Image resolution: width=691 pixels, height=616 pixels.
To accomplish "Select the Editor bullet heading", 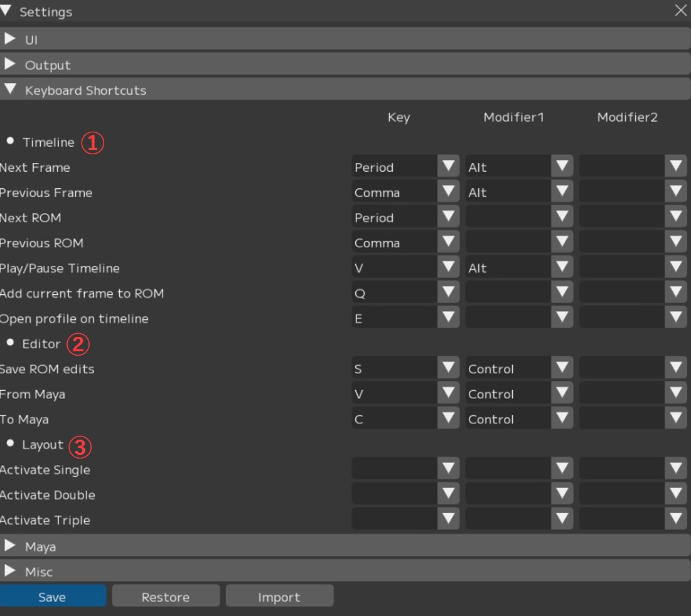I will tap(41, 344).
